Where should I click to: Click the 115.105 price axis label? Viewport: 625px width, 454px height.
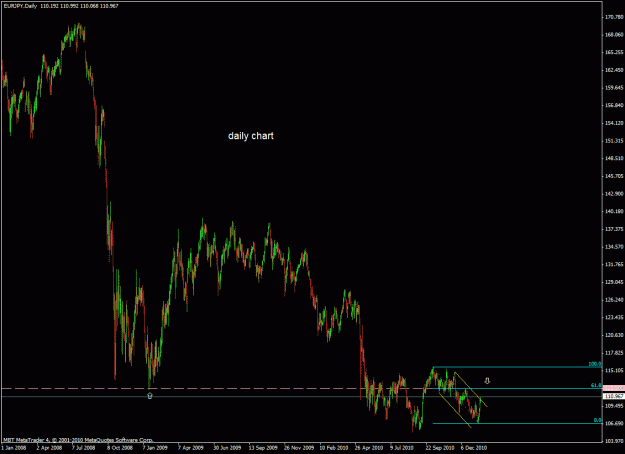tap(614, 371)
